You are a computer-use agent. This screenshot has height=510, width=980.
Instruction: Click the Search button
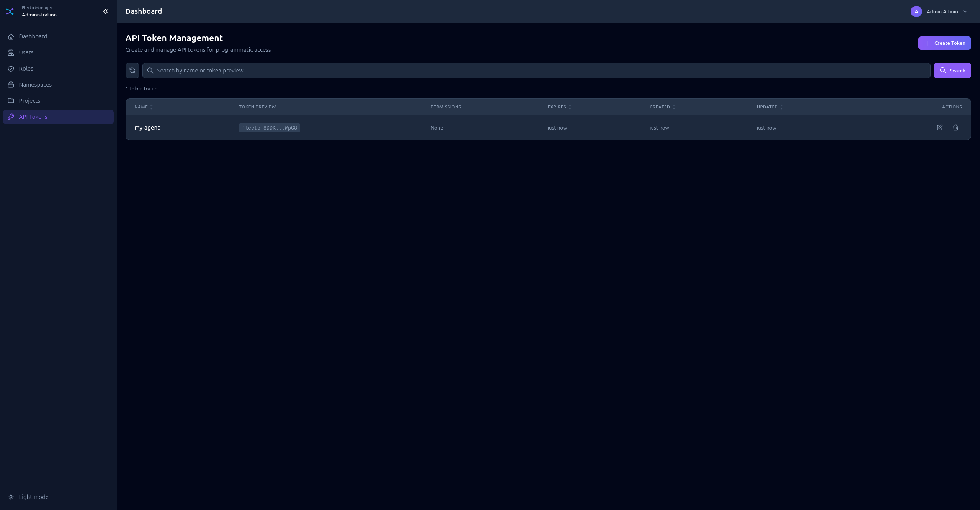[952, 71]
